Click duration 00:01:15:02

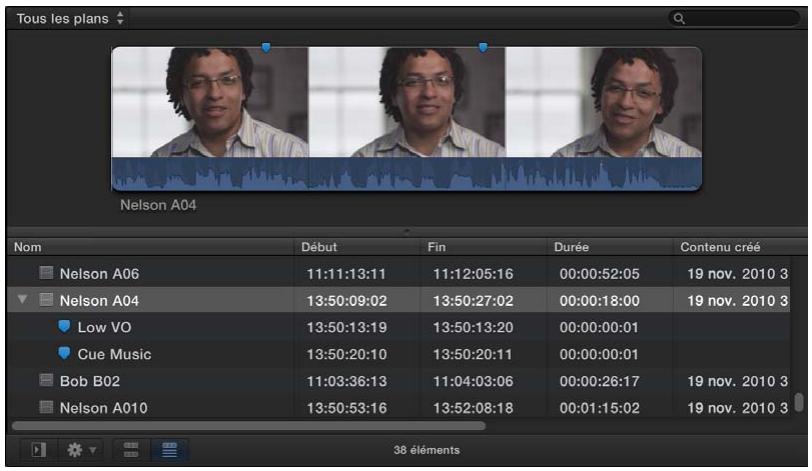coord(599,408)
